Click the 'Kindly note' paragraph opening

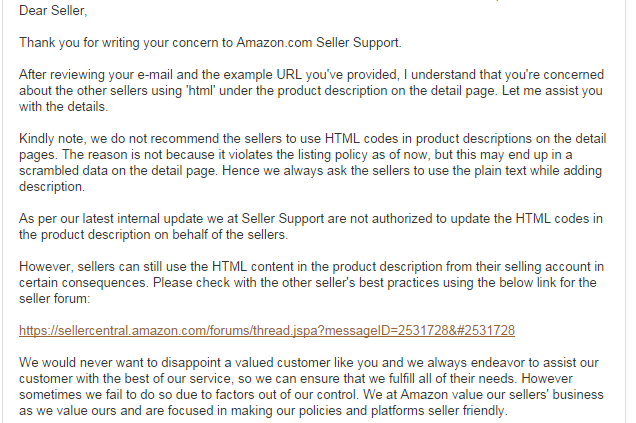point(52,139)
